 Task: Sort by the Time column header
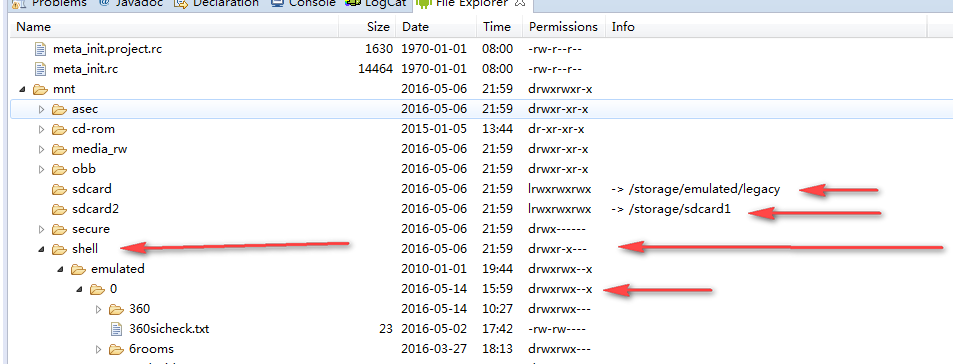(500, 27)
